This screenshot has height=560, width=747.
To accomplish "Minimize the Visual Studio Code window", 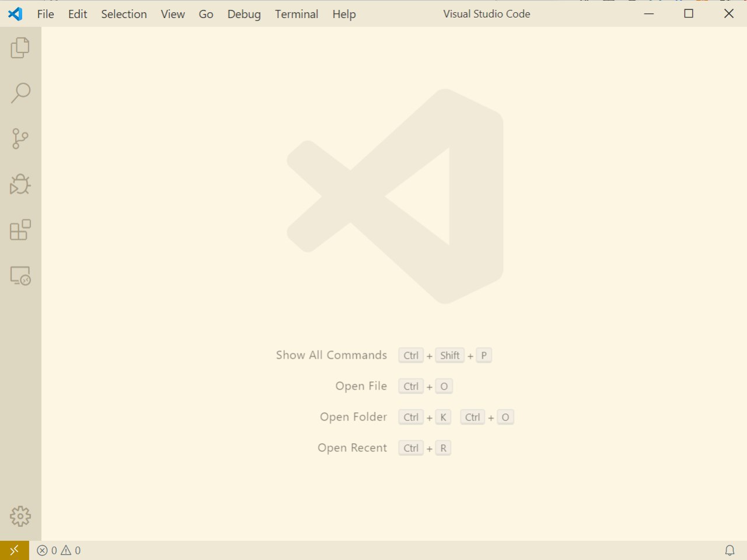I will click(x=649, y=14).
